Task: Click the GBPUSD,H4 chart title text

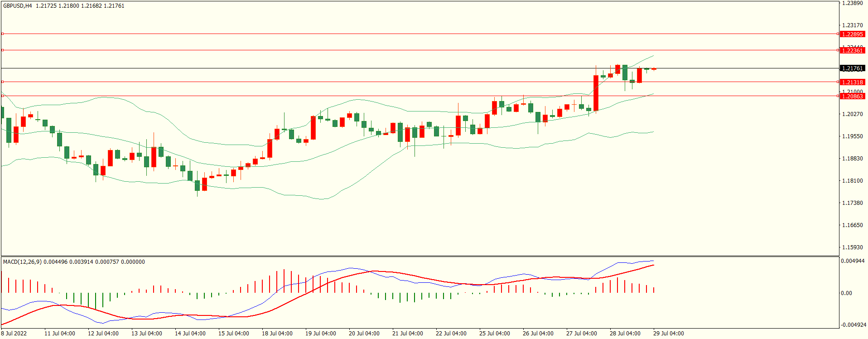Action: pyautogui.click(x=18, y=6)
